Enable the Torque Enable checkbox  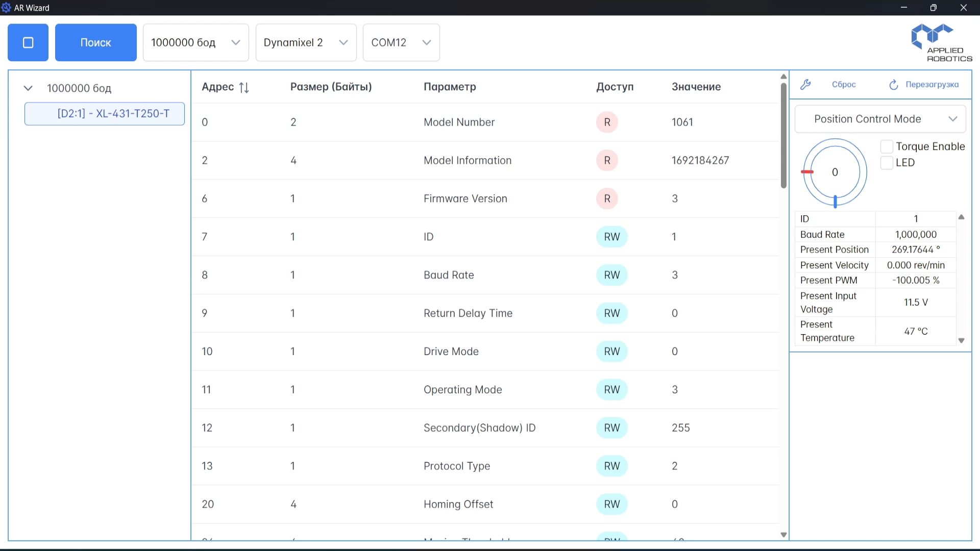tap(887, 147)
